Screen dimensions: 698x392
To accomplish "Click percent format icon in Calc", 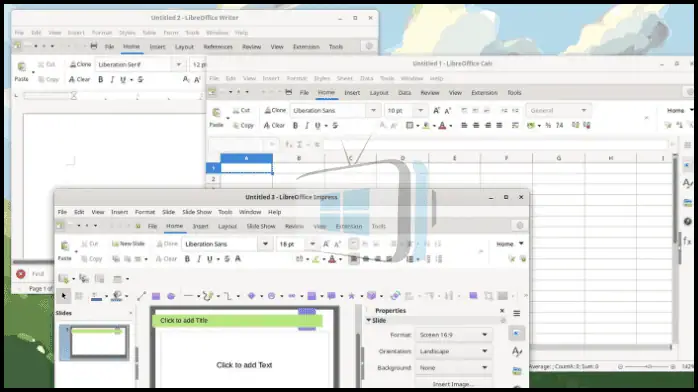I will click(x=548, y=125).
